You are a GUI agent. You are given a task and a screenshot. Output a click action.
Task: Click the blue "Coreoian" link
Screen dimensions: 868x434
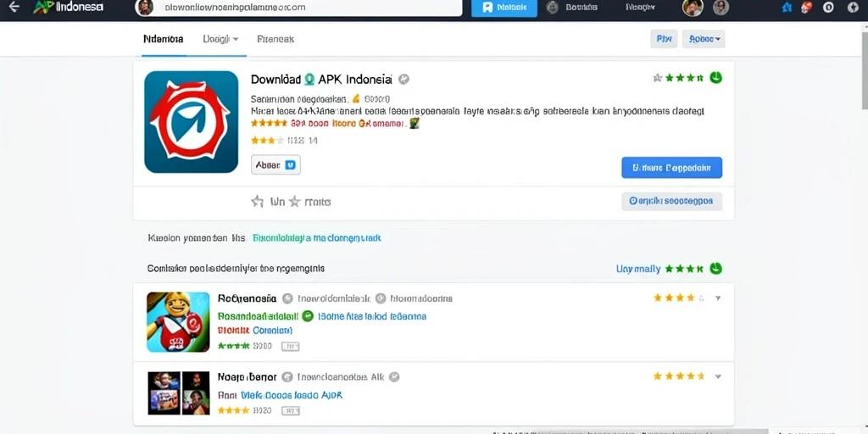click(x=272, y=331)
